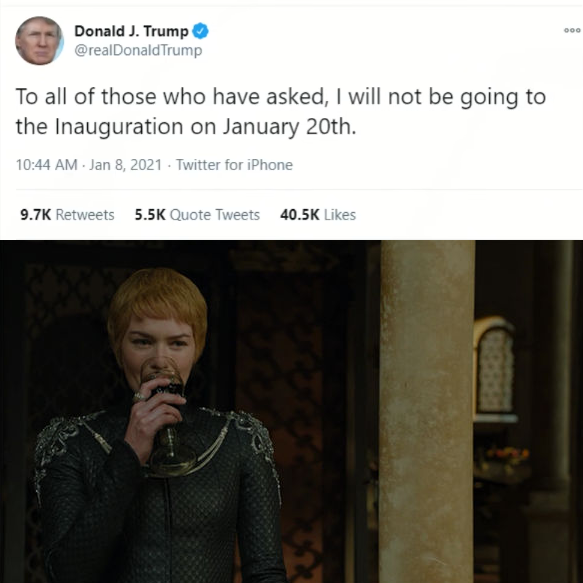Click the arched window in the background
Screen dimensions: 583x583
495,366
